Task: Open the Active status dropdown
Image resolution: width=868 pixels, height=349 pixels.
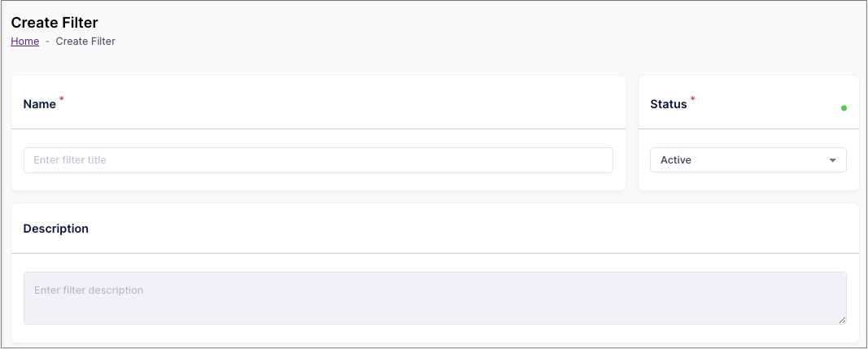Action: pos(748,160)
